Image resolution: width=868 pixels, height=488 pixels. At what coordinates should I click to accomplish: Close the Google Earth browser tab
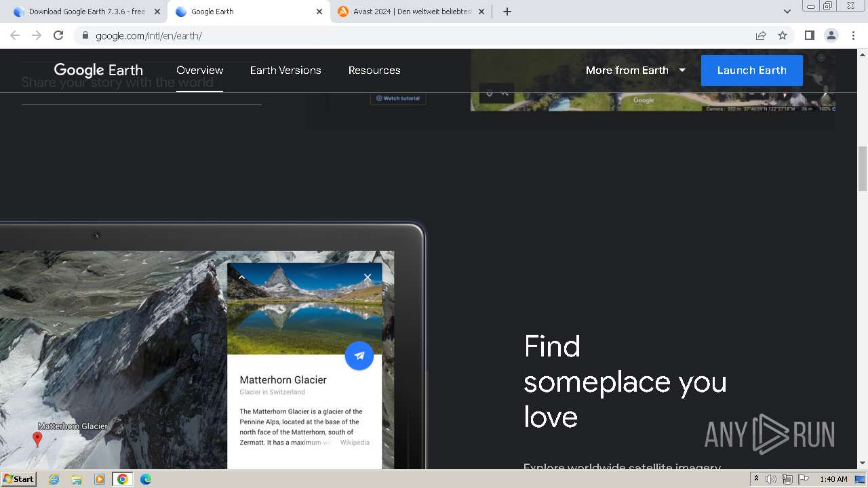319,12
